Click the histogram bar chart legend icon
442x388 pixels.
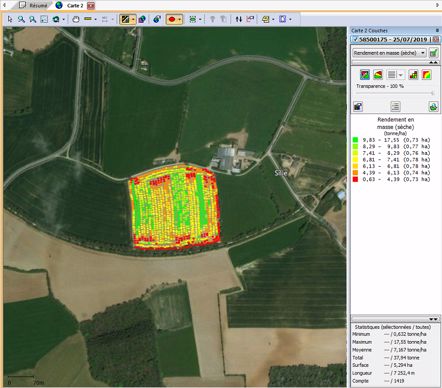click(x=413, y=75)
